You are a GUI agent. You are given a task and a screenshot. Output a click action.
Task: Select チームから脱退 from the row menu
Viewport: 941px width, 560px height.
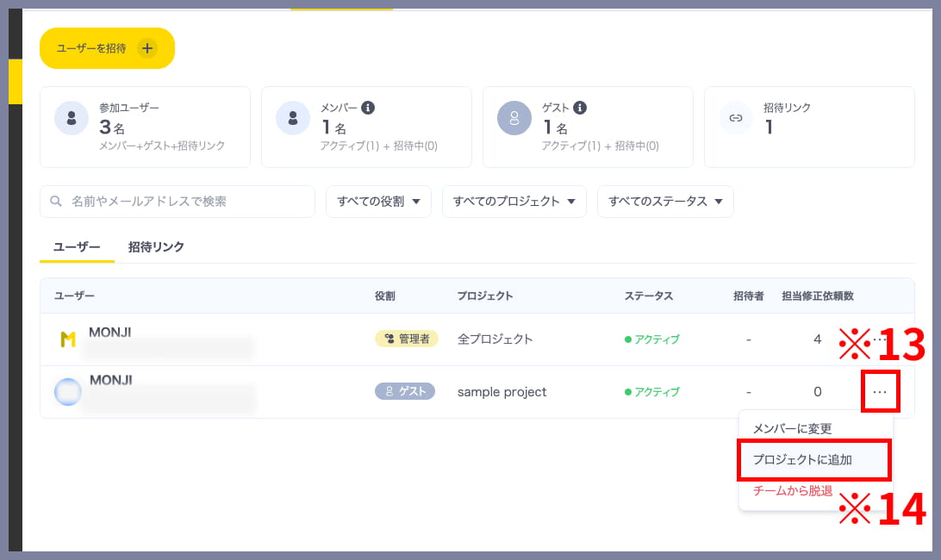point(793,491)
